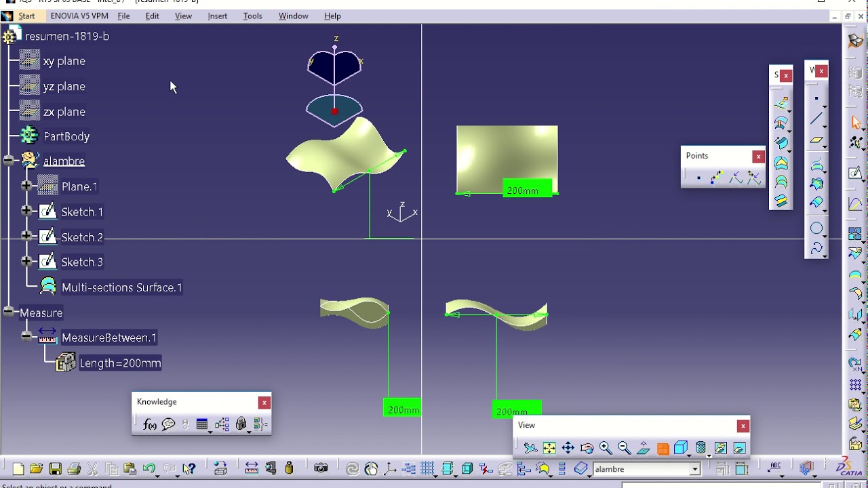Click the Fly Mode airplane icon

pyautogui.click(x=530, y=448)
